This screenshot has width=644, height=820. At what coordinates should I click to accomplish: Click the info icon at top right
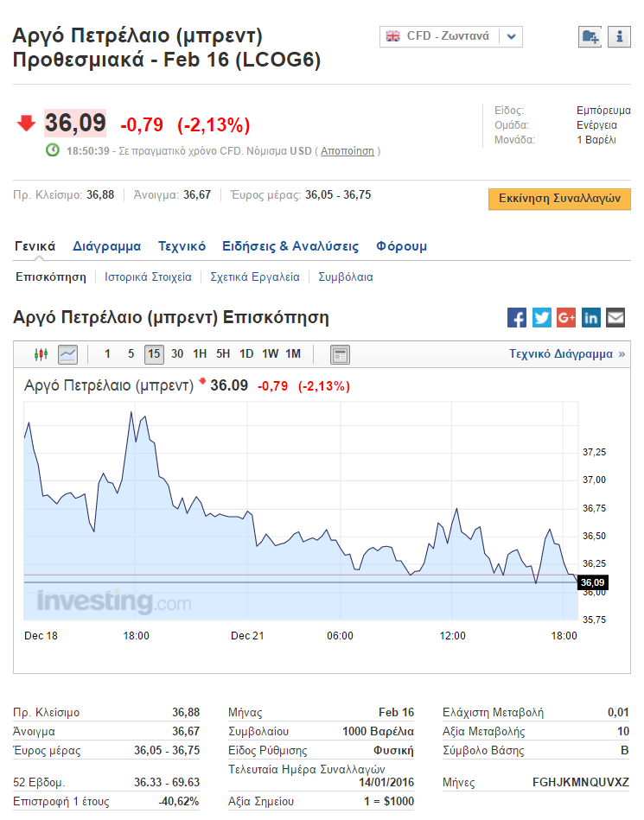[619, 36]
